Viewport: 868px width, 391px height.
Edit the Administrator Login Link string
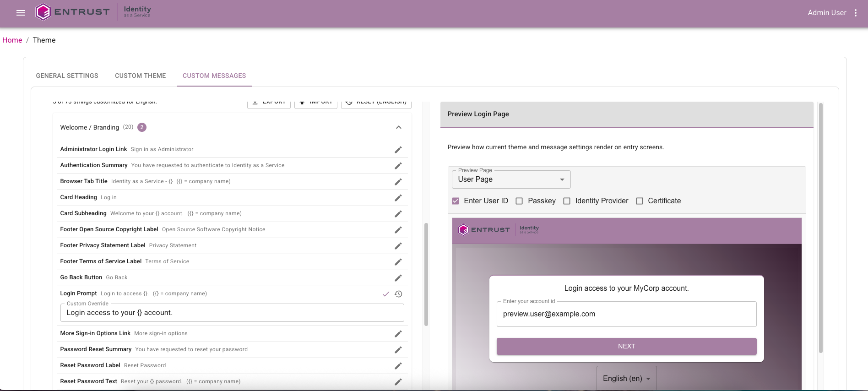tap(398, 150)
